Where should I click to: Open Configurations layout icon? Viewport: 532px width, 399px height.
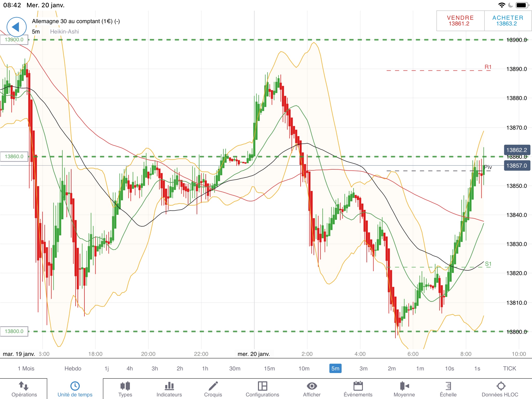click(x=262, y=386)
